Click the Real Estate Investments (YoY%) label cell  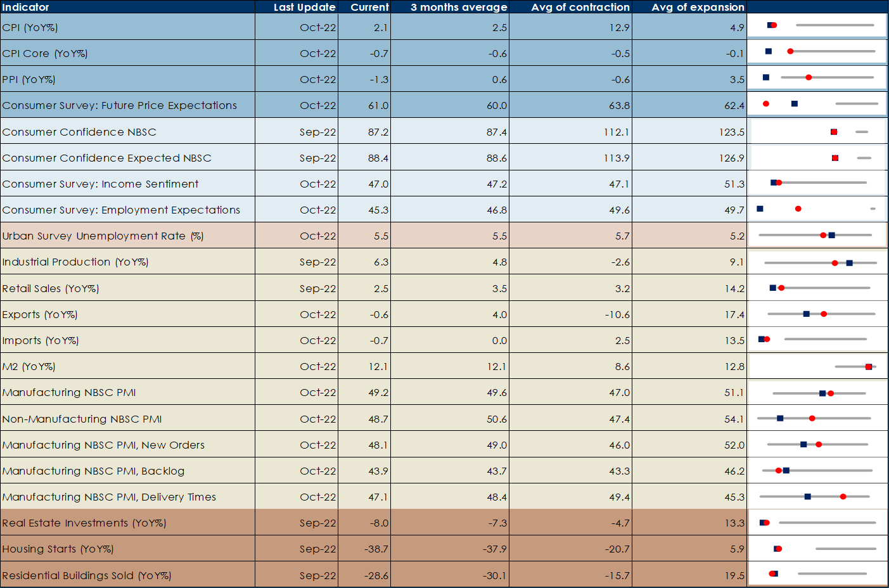pos(84,523)
